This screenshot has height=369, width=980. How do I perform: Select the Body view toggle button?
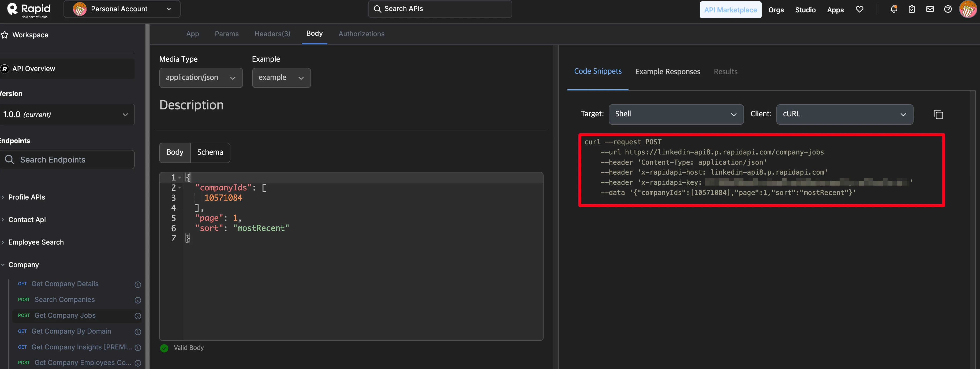coord(175,152)
